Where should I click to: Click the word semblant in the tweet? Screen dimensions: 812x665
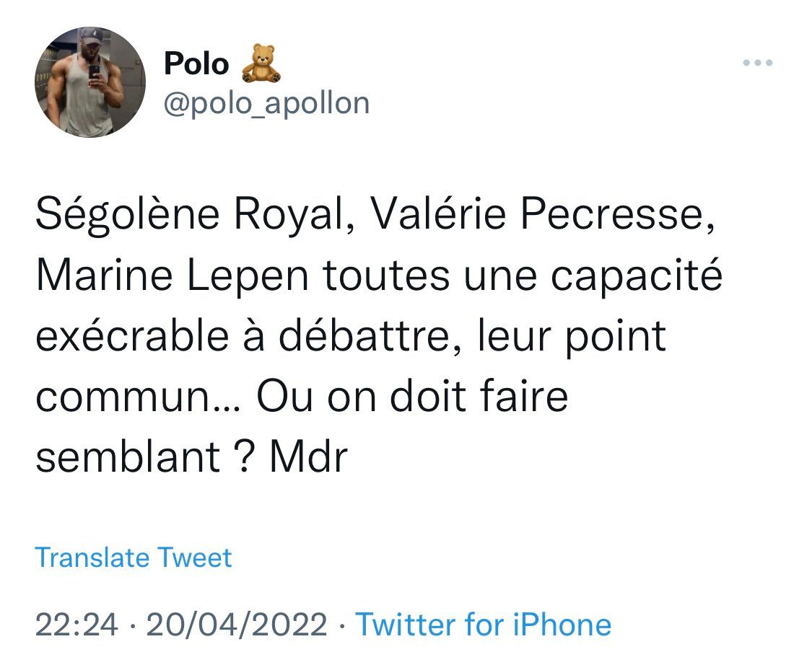128,457
